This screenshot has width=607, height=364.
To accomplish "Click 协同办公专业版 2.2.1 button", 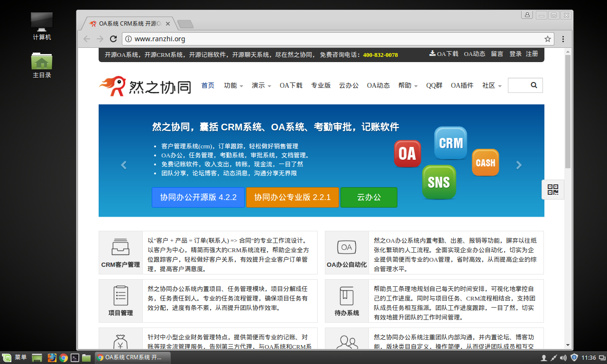I will click(293, 197).
